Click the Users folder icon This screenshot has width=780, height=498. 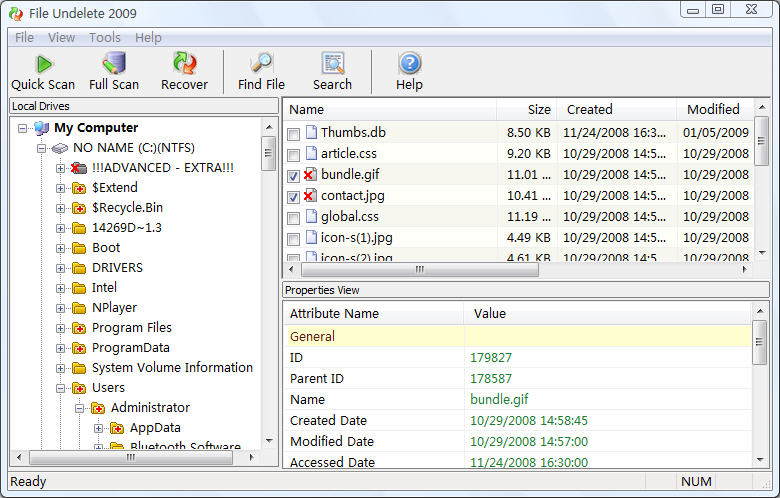click(x=79, y=388)
